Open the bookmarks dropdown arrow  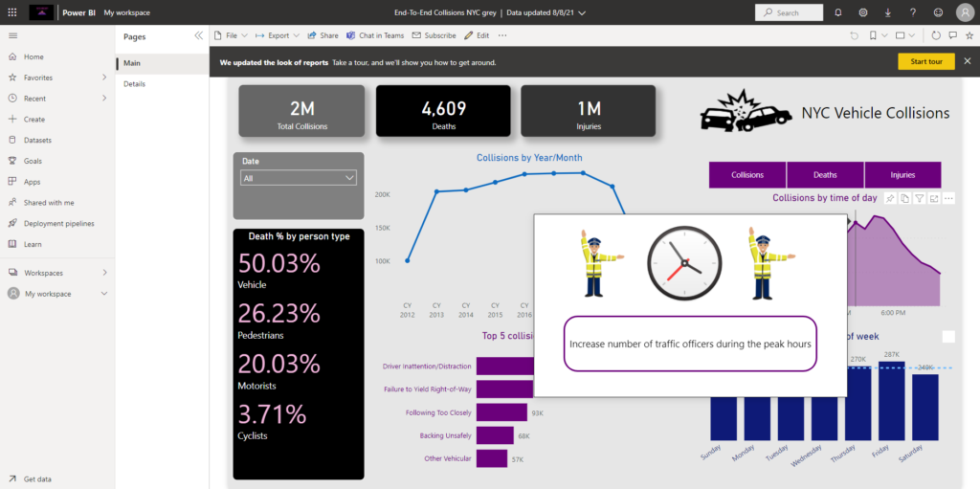click(884, 35)
